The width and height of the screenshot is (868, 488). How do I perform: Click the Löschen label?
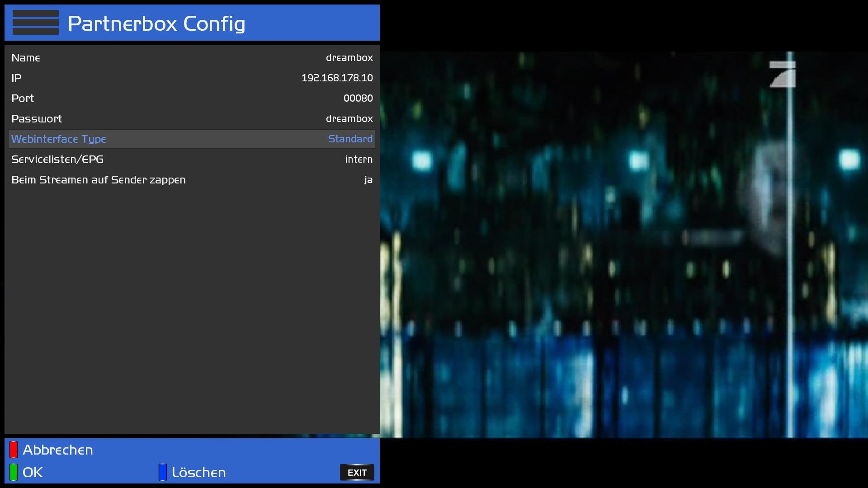pos(198,473)
